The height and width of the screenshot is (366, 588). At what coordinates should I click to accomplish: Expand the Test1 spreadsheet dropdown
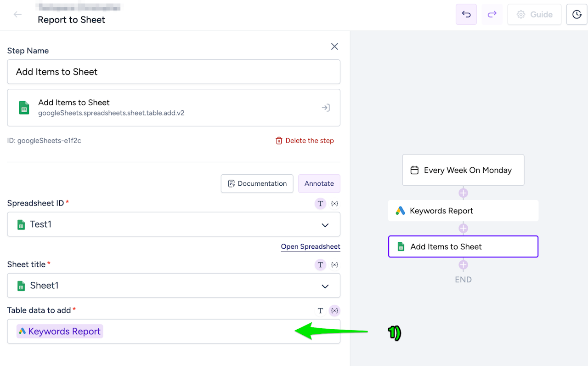click(325, 225)
